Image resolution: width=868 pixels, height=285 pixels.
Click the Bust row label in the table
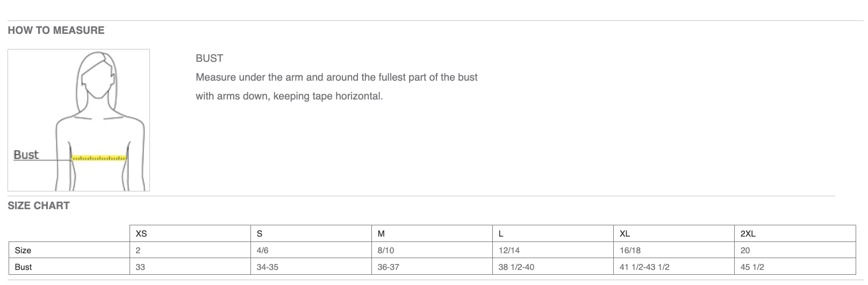pos(23,267)
